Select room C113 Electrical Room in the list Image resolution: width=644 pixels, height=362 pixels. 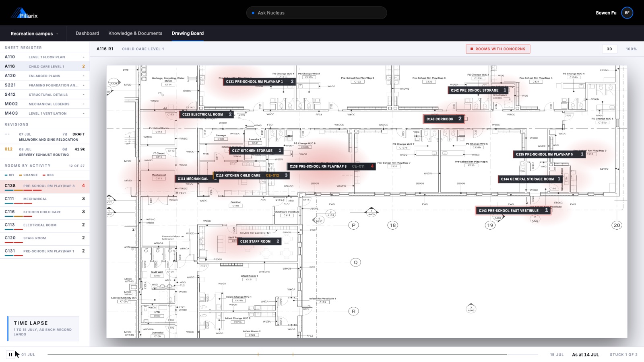pyautogui.click(x=45, y=225)
